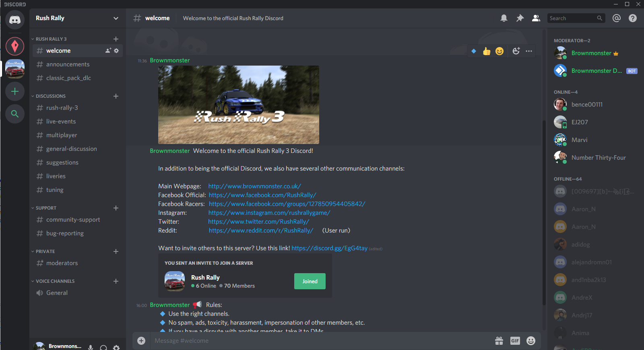
Task: Mute microphone in user panel
Action: point(91,347)
